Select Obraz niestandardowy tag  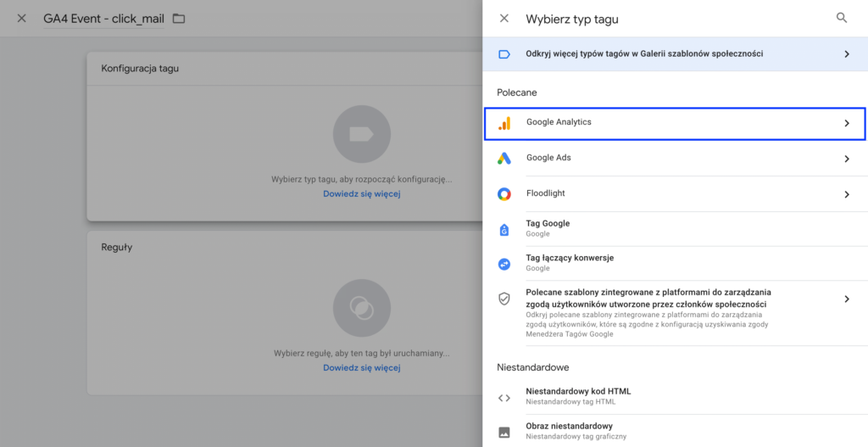point(675,431)
